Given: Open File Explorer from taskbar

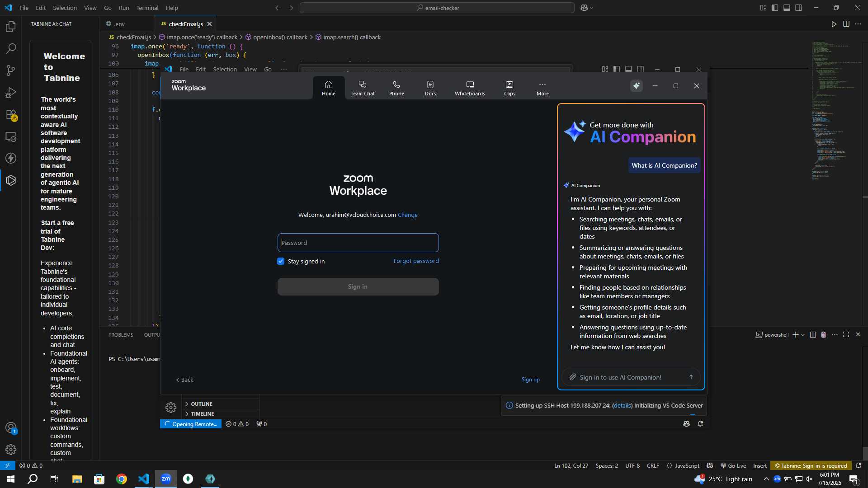Looking at the screenshot, I should coord(77,479).
